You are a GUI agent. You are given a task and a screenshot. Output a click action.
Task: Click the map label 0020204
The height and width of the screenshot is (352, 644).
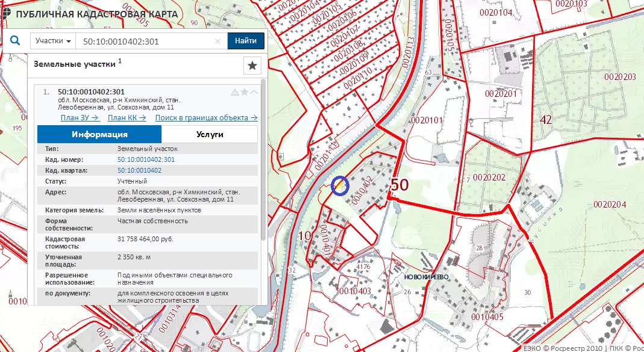[x=610, y=204]
